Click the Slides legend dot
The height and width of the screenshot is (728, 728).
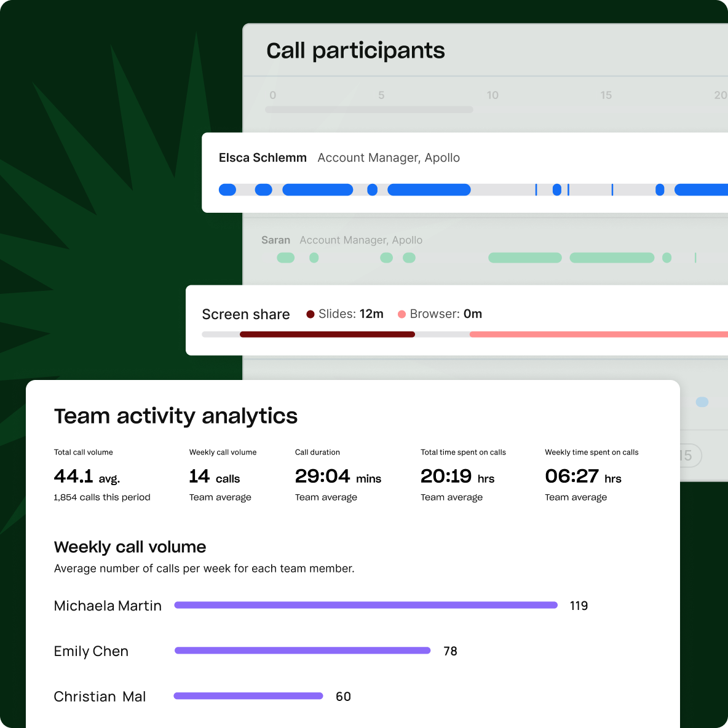coord(311,314)
